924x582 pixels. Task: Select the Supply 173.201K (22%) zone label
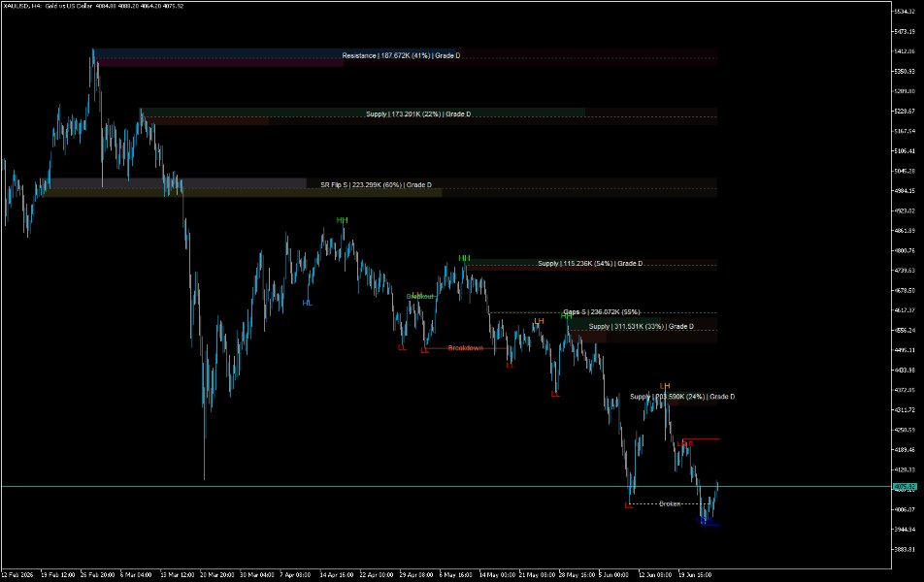pyautogui.click(x=418, y=113)
